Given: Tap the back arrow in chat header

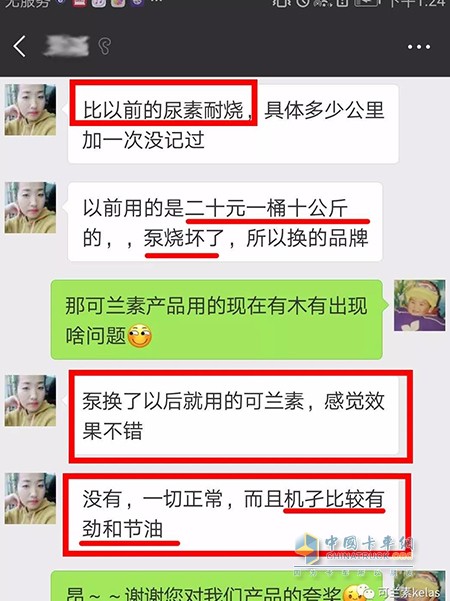Looking at the screenshot, I should pyautogui.click(x=20, y=46).
